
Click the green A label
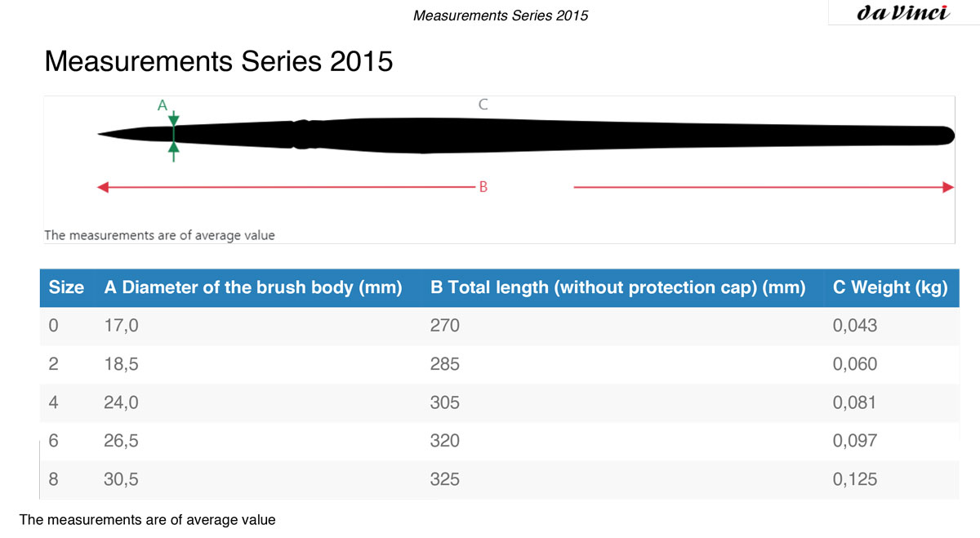(162, 104)
